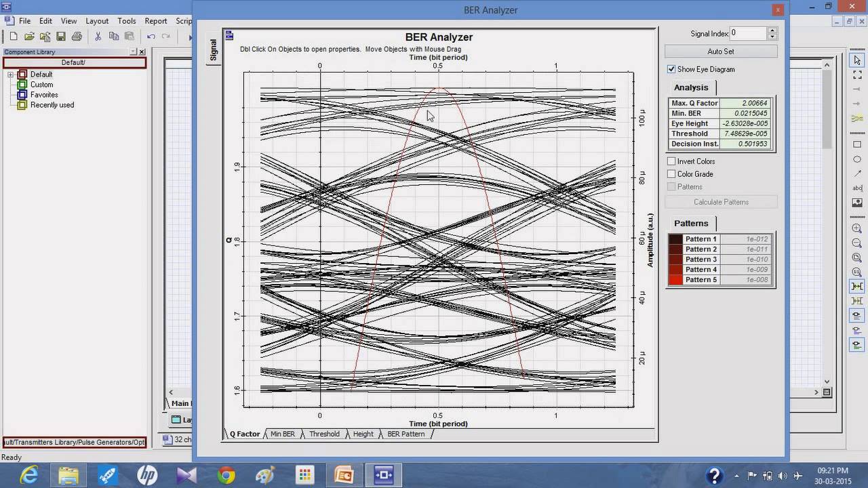868x488 pixels.
Task: Open the File menu
Action: coord(24,21)
